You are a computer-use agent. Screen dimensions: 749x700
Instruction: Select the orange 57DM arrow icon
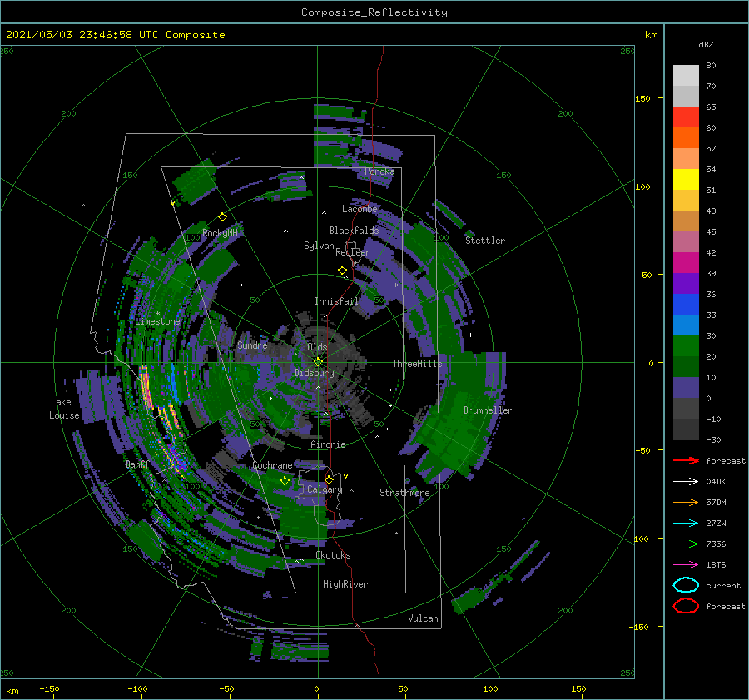pos(686,502)
